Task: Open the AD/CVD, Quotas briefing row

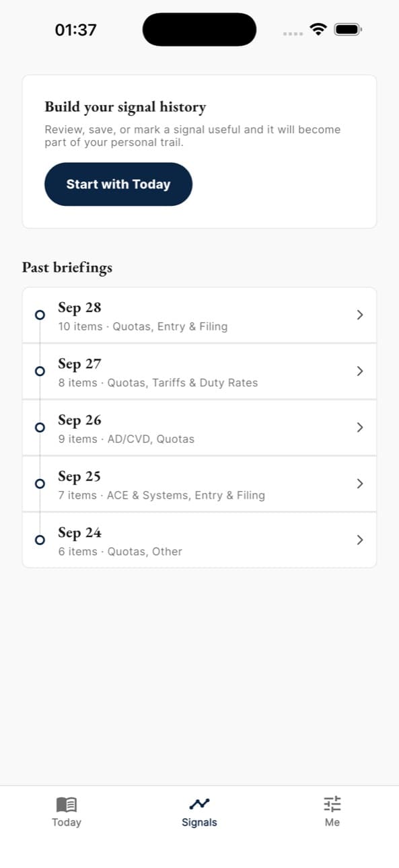Action: 199,428
